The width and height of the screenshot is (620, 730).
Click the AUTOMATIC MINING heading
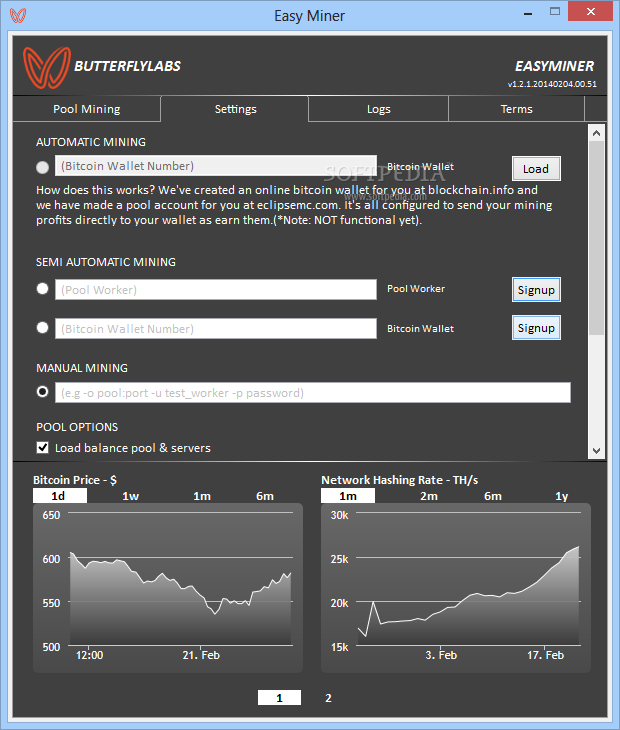click(x=91, y=142)
